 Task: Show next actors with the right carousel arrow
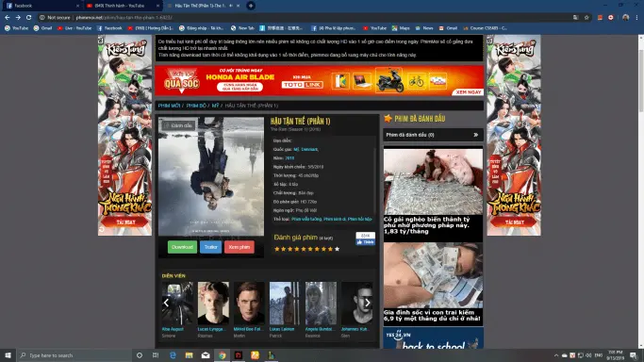click(x=368, y=303)
